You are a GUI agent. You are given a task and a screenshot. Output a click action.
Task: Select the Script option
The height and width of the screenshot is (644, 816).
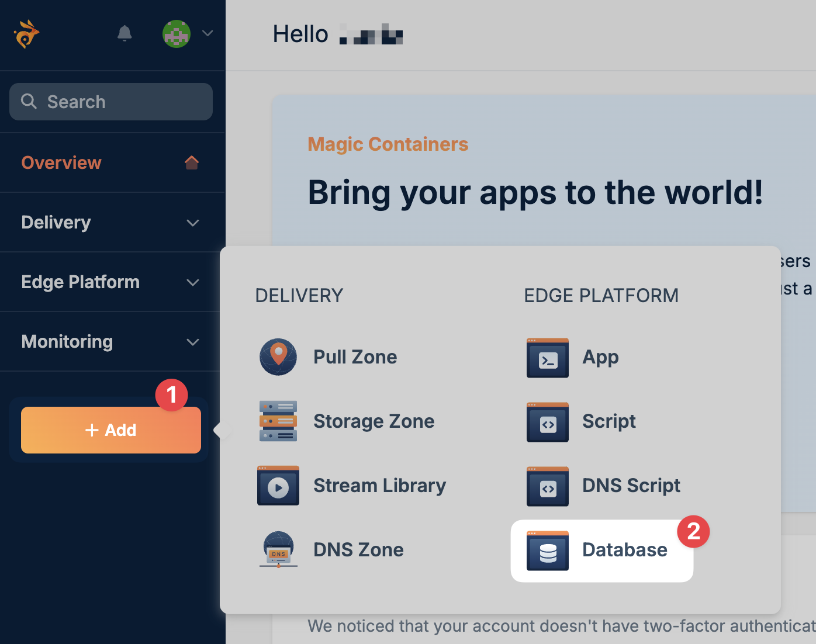click(609, 421)
